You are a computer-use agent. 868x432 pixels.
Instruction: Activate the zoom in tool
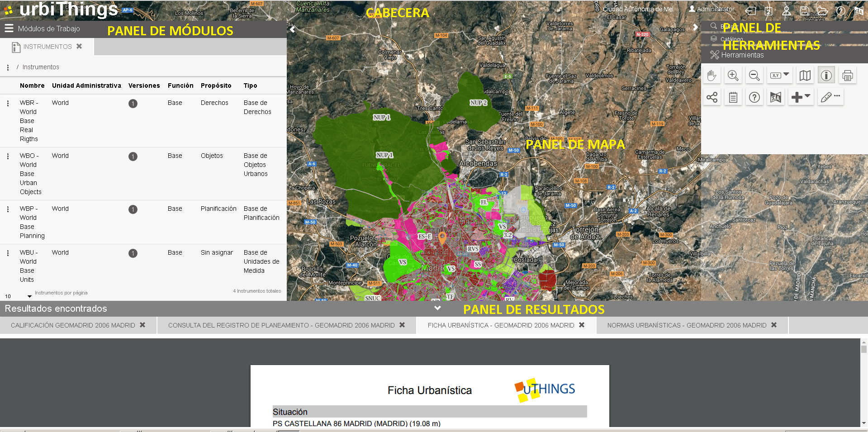(x=733, y=76)
